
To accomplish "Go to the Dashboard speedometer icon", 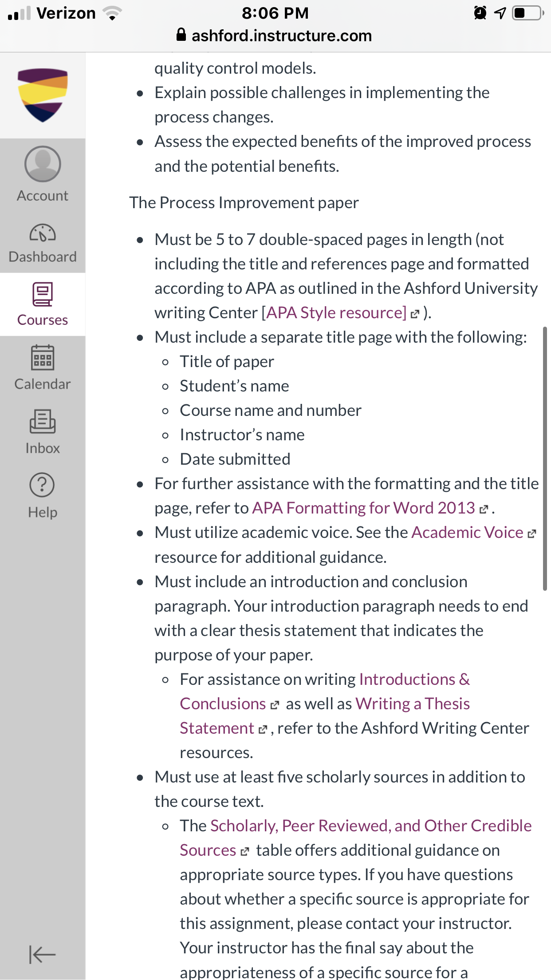I will point(43,233).
